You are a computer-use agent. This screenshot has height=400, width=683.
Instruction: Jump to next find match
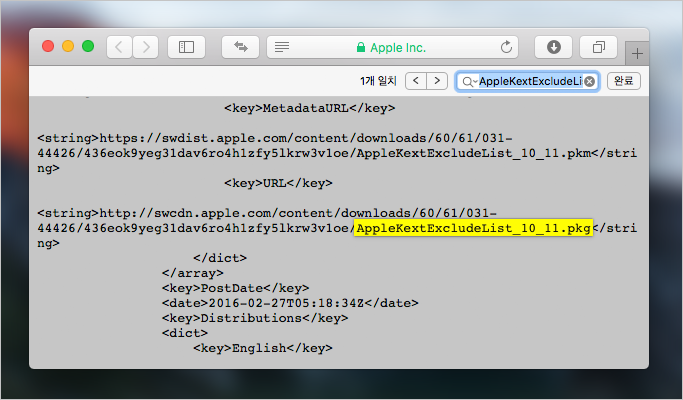(437, 81)
